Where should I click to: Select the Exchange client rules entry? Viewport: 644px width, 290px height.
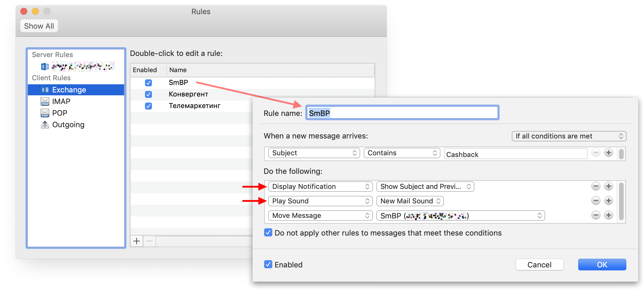pos(76,90)
